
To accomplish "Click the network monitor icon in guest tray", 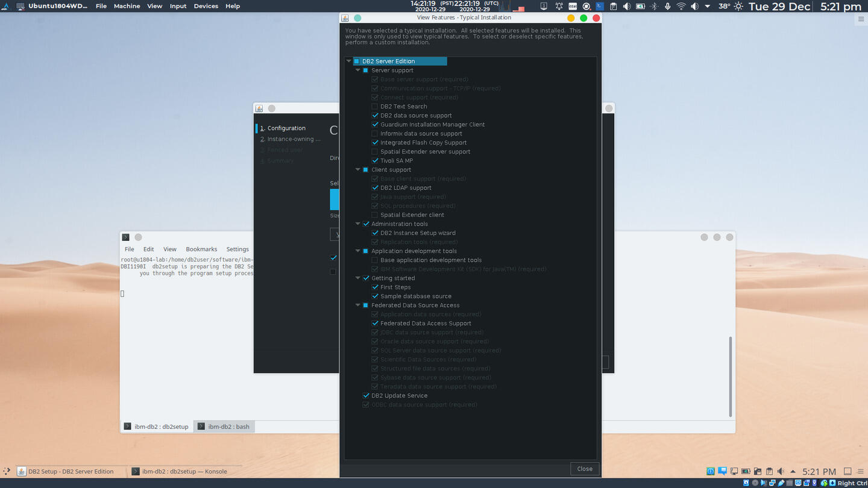I will click(734, 471).
